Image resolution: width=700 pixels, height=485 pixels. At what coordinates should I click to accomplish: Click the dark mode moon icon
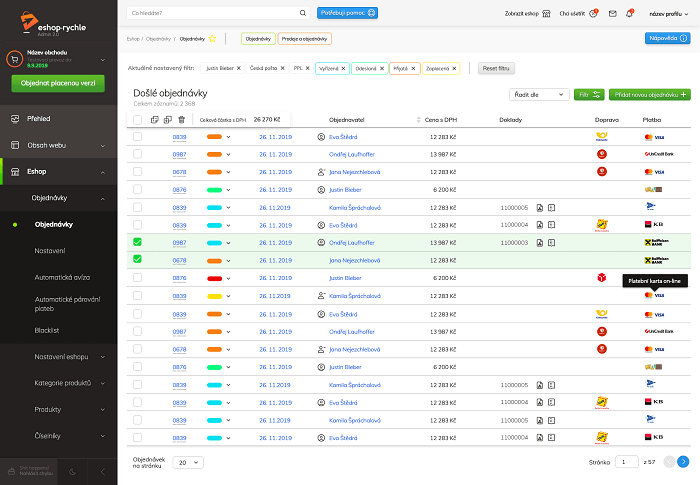(79, 470)
